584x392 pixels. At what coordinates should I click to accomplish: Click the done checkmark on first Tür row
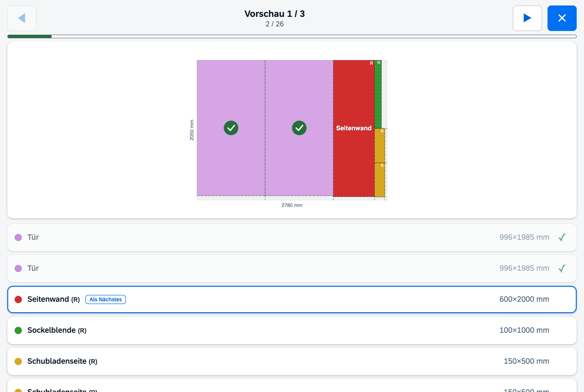[562, 237]
